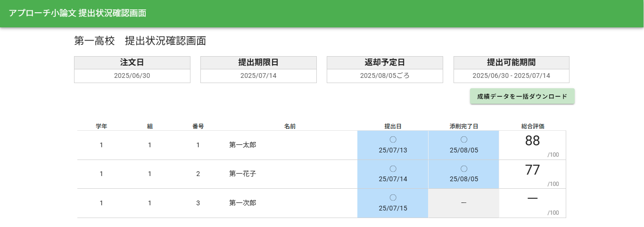Click the 総合評価 column header
Image resolution: width=644 pixels, height=227 pixels.
(533, 126)
